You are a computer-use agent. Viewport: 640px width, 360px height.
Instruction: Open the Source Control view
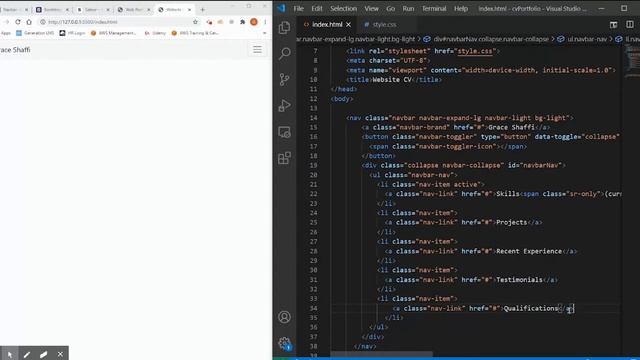click(284, 79)
